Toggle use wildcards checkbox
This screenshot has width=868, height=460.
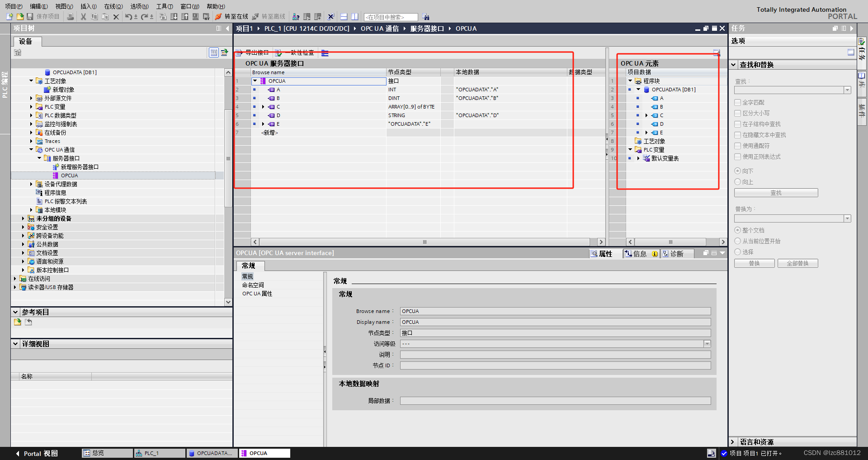[738, 146]
